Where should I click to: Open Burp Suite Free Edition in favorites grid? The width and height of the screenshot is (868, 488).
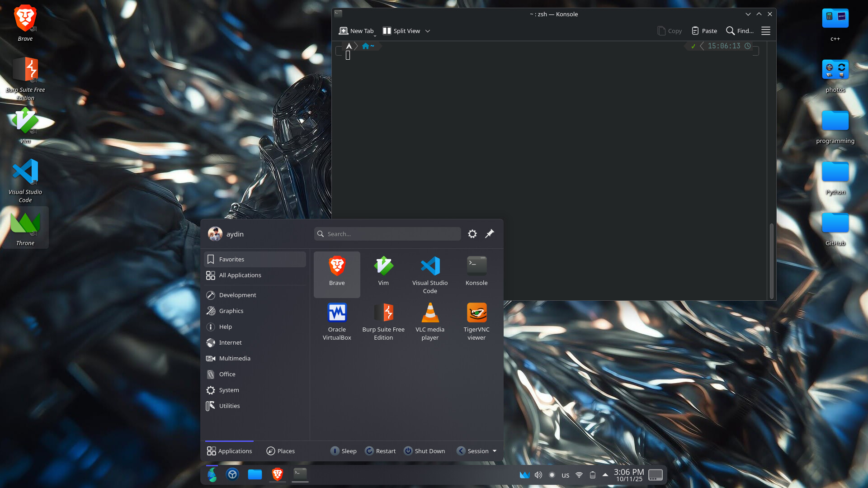point(383,321)
